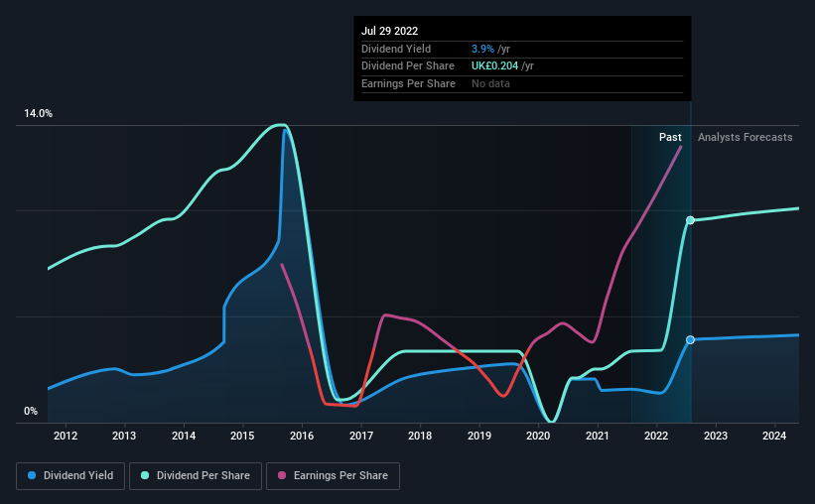Select the 2020 x-axis year label
Image resolution: width=815 pixels, height=504 pixels.
[538, 436]
